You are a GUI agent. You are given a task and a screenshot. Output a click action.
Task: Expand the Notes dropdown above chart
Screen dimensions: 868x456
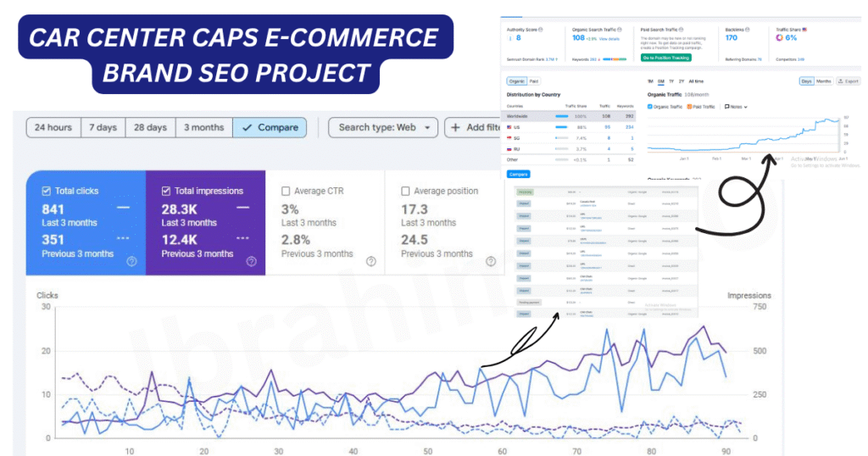736,107
